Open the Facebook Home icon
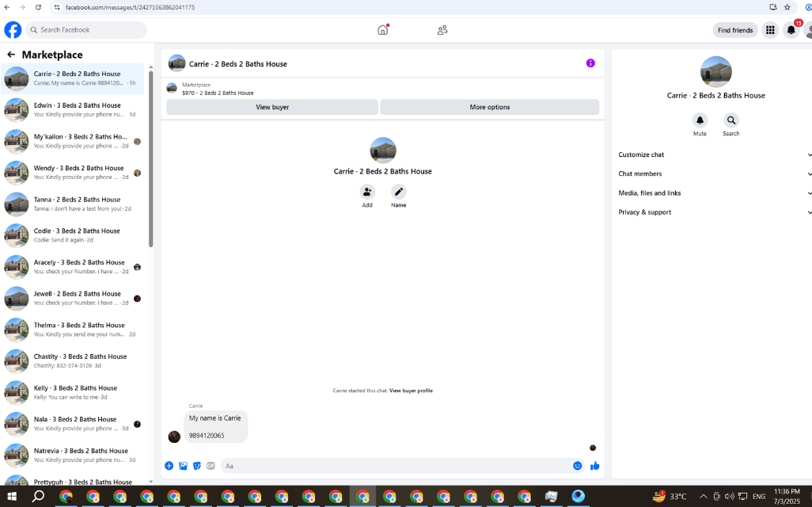The height and width of the screenshot is (507, 812). coord(383,30)
